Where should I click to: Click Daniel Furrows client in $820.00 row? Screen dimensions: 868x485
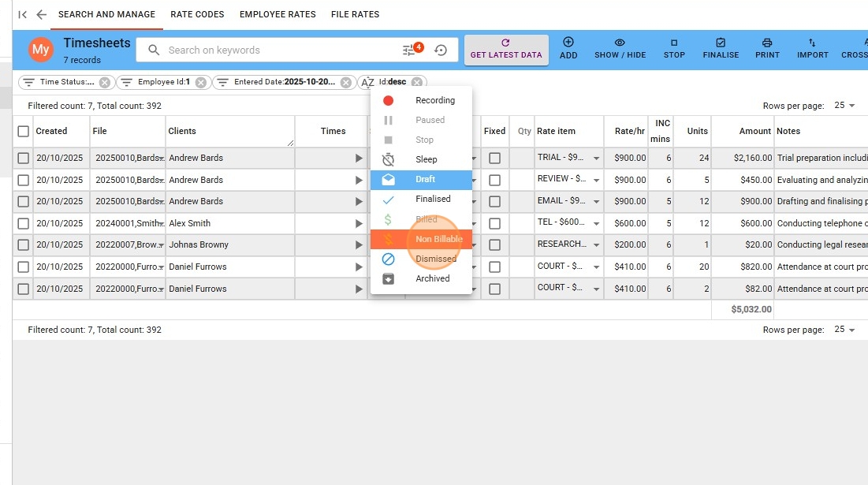tap(198, 267)
